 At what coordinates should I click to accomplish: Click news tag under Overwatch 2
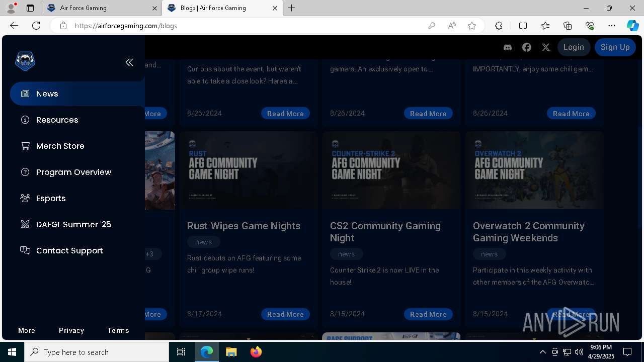click(489, 254)
